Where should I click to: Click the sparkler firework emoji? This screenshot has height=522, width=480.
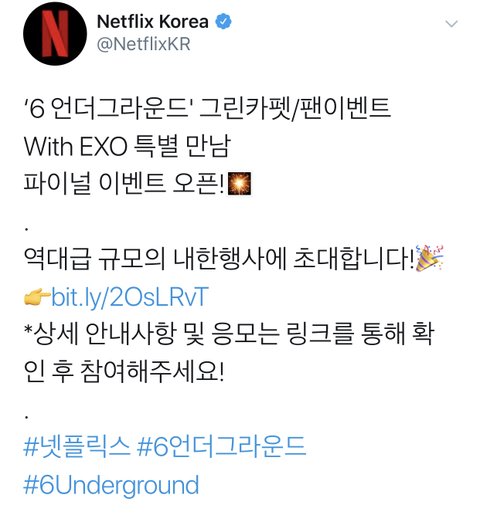pyautogui.click(x=239, y=184)
